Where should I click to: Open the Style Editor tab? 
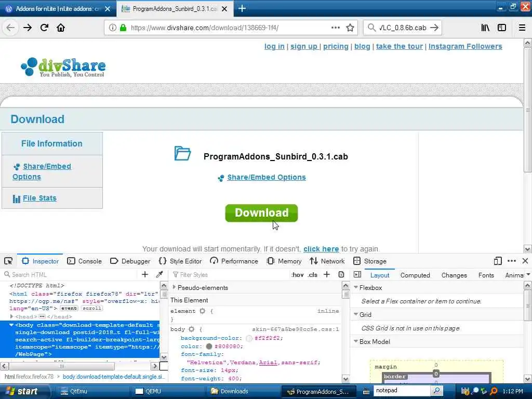coord(180,261)
